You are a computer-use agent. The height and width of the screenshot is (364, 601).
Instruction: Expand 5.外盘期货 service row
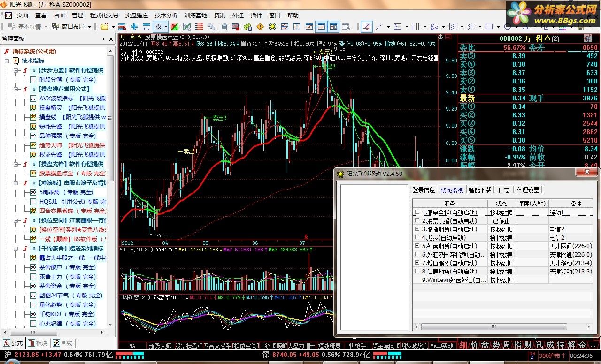click(x=417, y=246)
